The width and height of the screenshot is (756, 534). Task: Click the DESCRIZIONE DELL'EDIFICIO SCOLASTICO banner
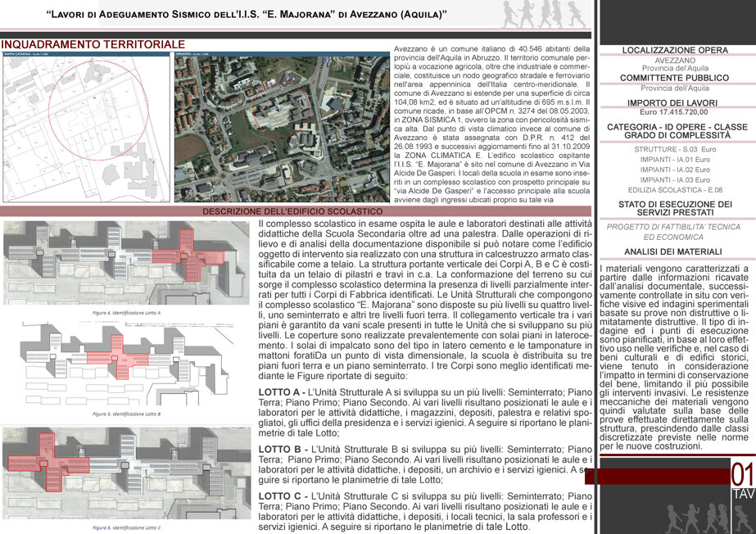click(x=292, y=211)
